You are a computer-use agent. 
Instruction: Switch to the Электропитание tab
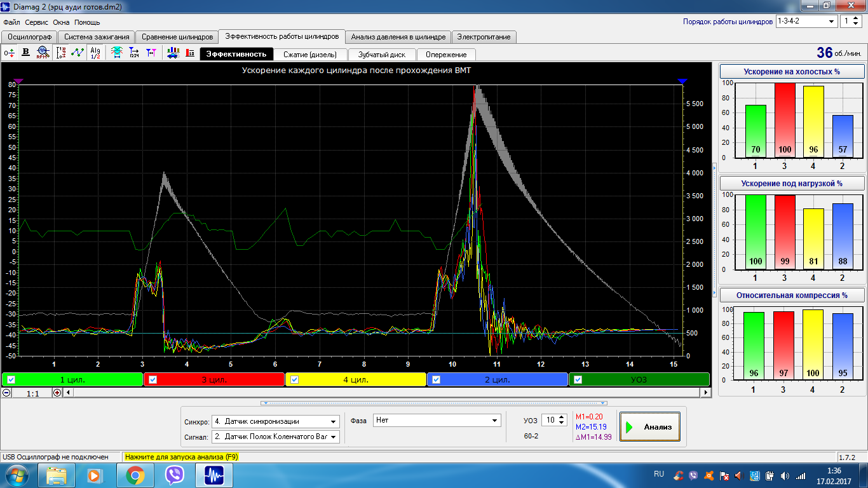click(484, 37)
